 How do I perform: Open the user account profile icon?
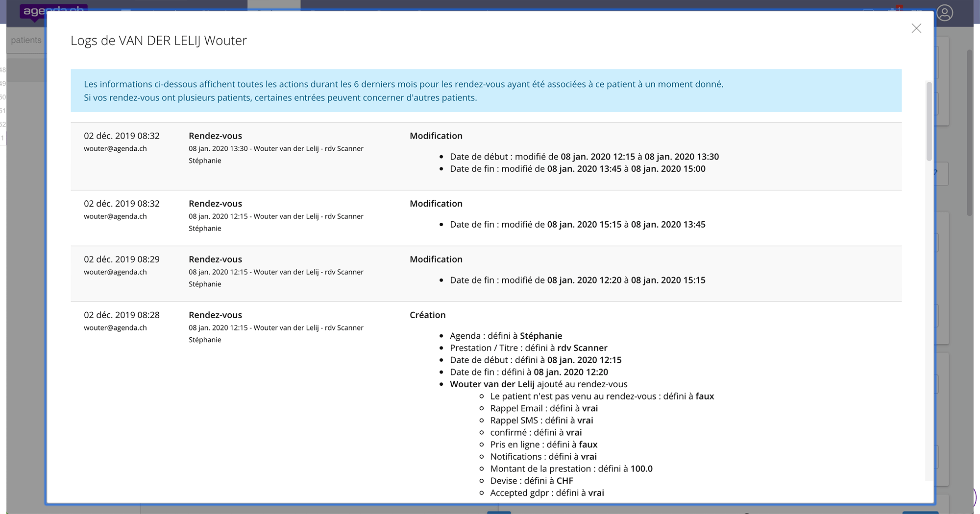coord(944,13)
